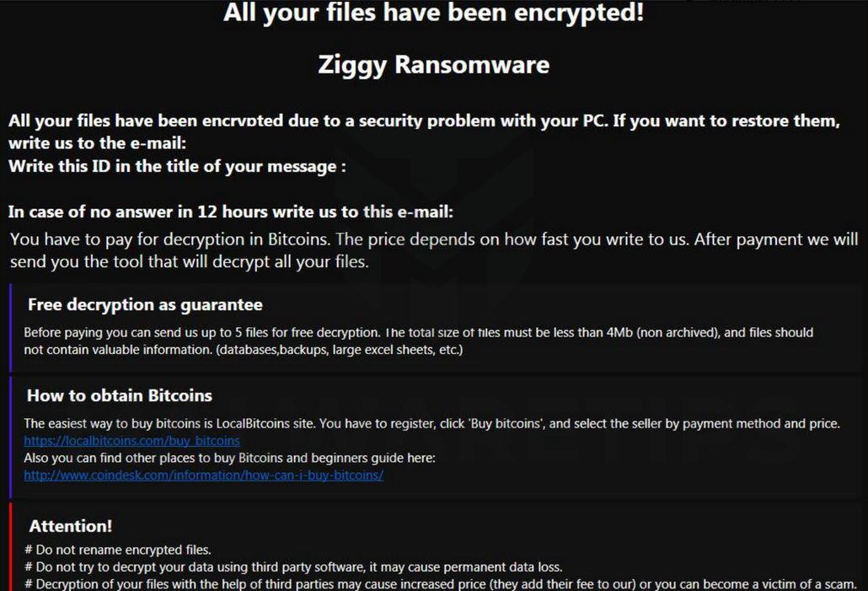Click the 'Do not rename encrypted files' warning

pos(118,551)
